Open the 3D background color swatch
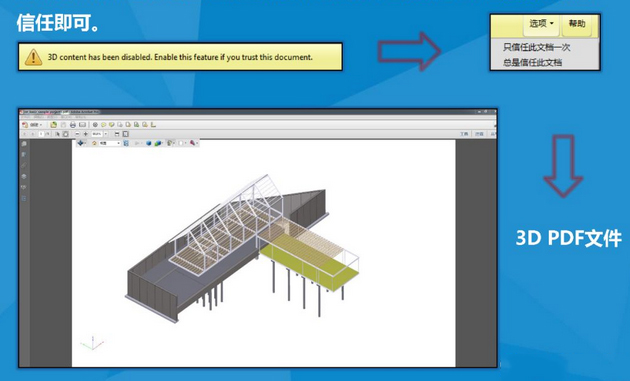The width and height of the screenshot is (630, 381). pyautogui.click(x=182, y=143)
